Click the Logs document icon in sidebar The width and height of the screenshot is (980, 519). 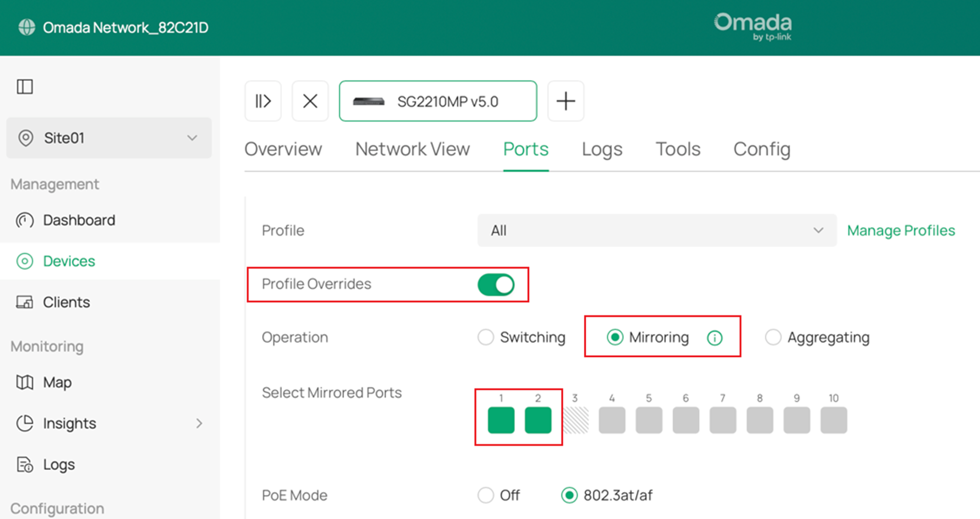[25, 464]
